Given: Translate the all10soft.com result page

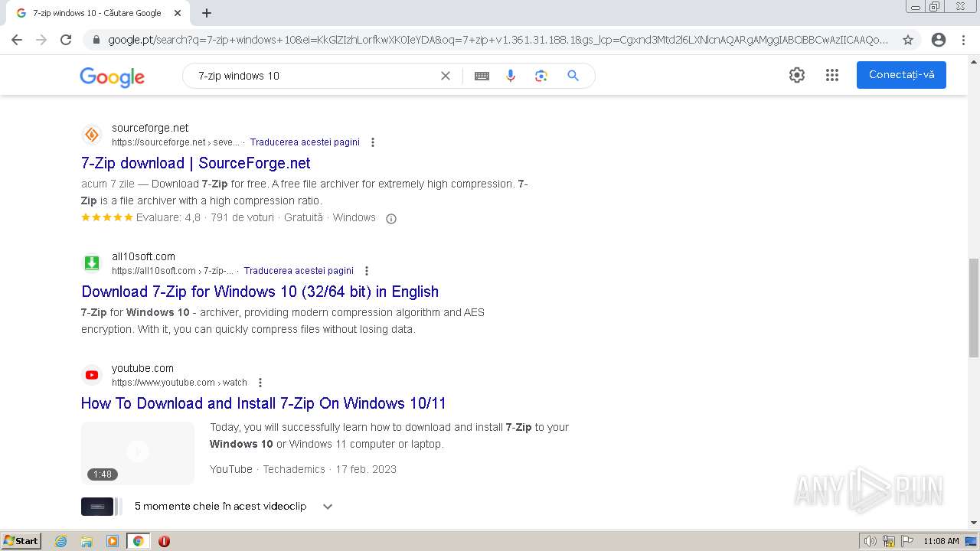Looking at the screenshot, I should pos(299,271).
